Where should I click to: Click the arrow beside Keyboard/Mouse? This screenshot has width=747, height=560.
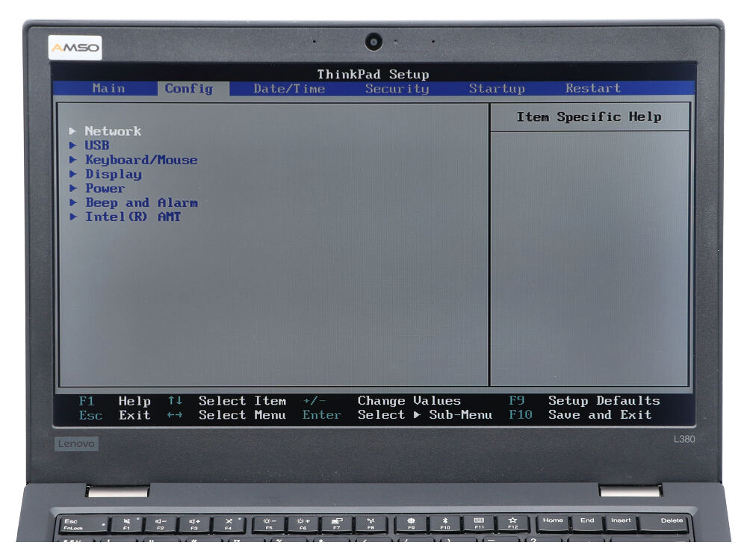(72, 160)
